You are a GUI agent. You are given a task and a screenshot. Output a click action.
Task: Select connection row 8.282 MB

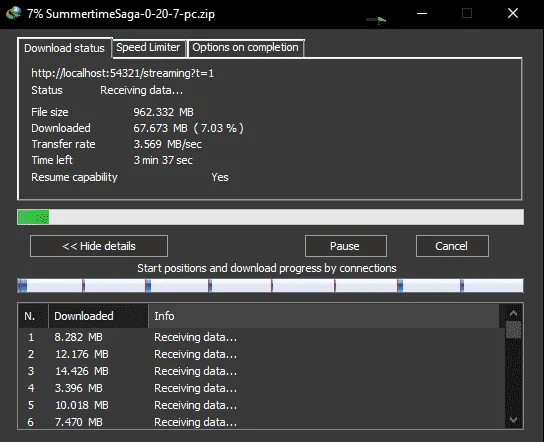click(262, 337)
